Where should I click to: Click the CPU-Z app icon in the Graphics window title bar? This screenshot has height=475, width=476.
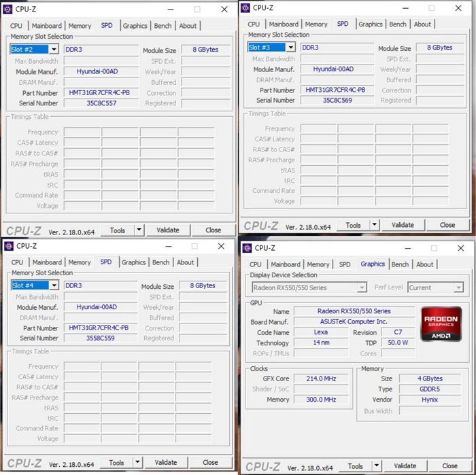[x=247, y=248]
